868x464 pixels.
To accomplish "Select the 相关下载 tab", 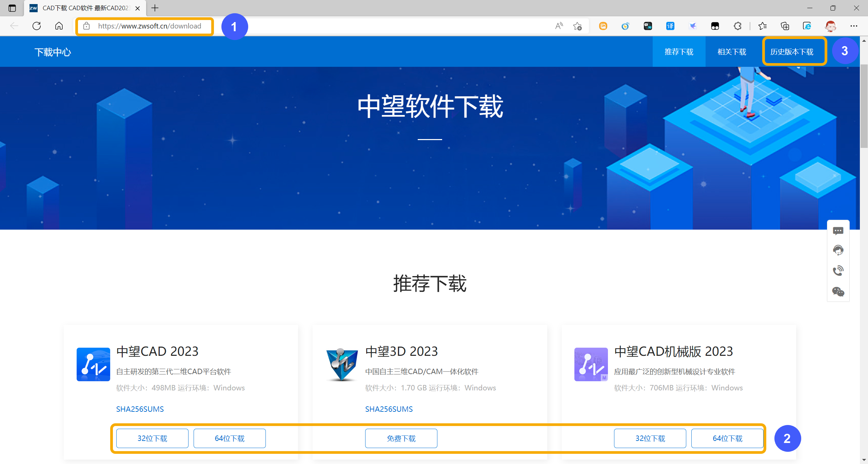I will click(x=732, y=52).
